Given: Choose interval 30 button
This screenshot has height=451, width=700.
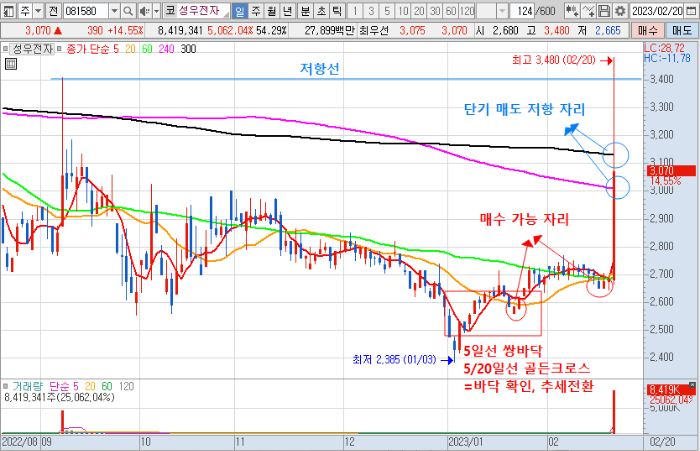Looking at the screenshot, I should click(435, 11).
